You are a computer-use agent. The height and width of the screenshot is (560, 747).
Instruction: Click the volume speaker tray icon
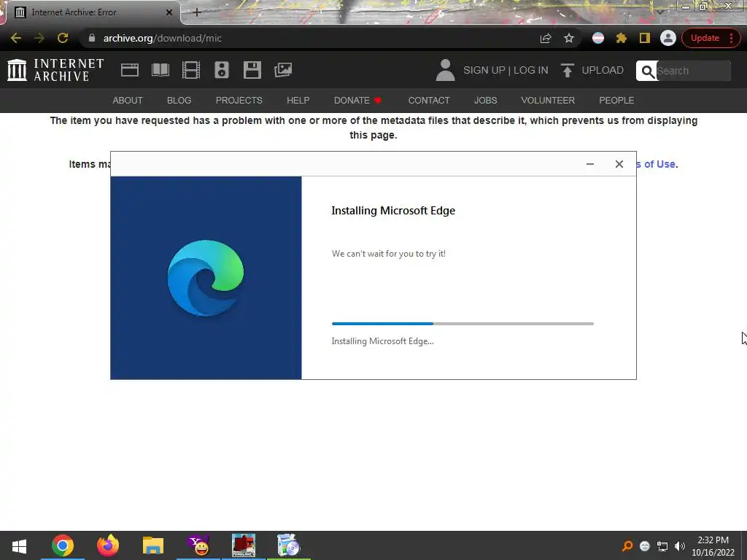(680, 545)
